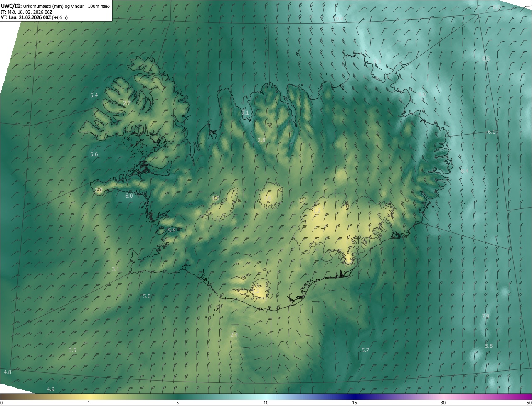Click the 5 tick on the color scale
532x406 pixels.
(x=177, y=403)
